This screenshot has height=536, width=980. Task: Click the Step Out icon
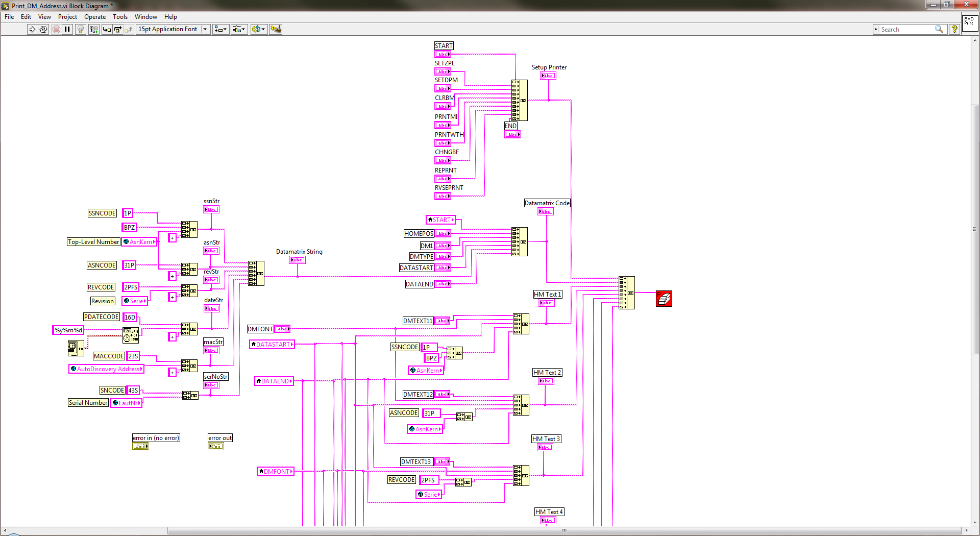(x=129, y=29)
